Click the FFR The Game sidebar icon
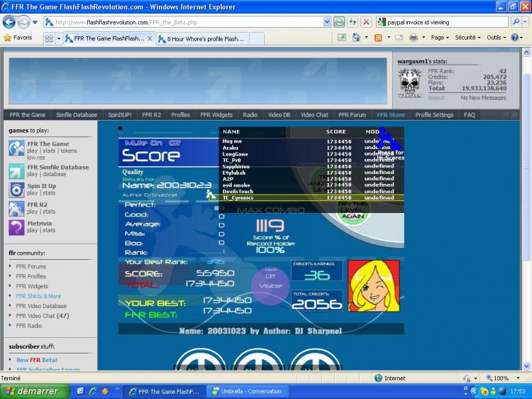The image size is (532, 399). click(x=16, y=148)
